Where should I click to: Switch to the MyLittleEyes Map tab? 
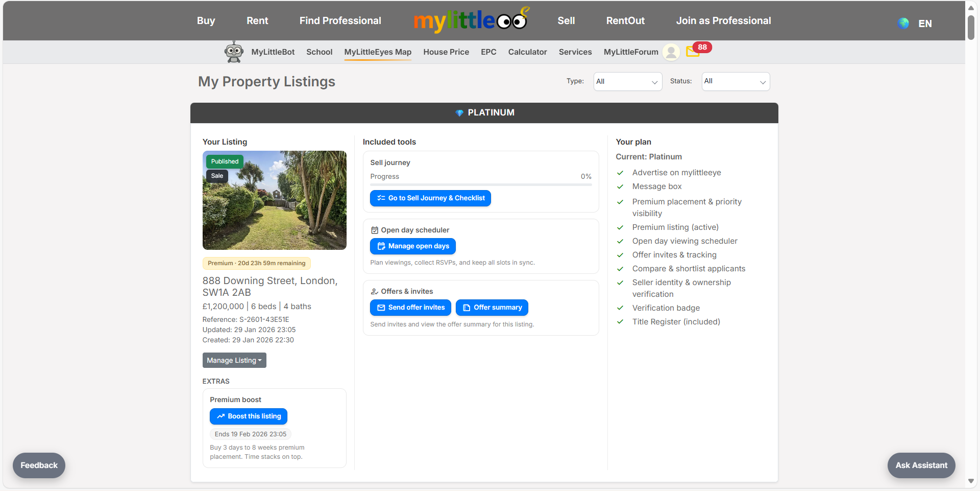click(x=378, y=52)
